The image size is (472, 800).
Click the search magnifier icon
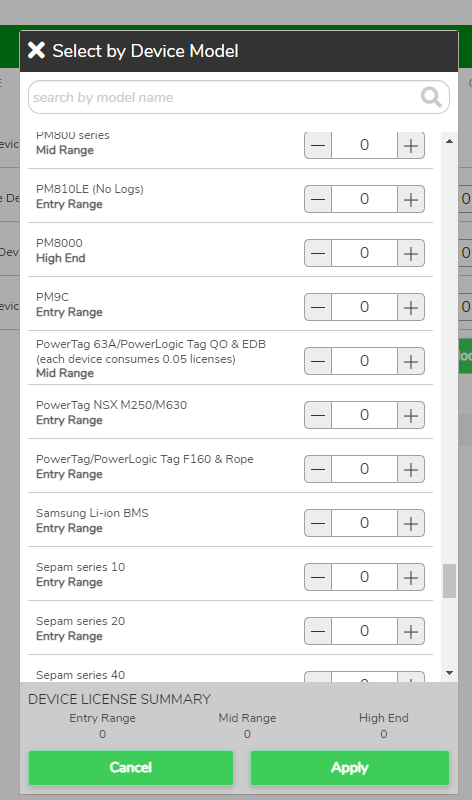[x=431, y=96]
